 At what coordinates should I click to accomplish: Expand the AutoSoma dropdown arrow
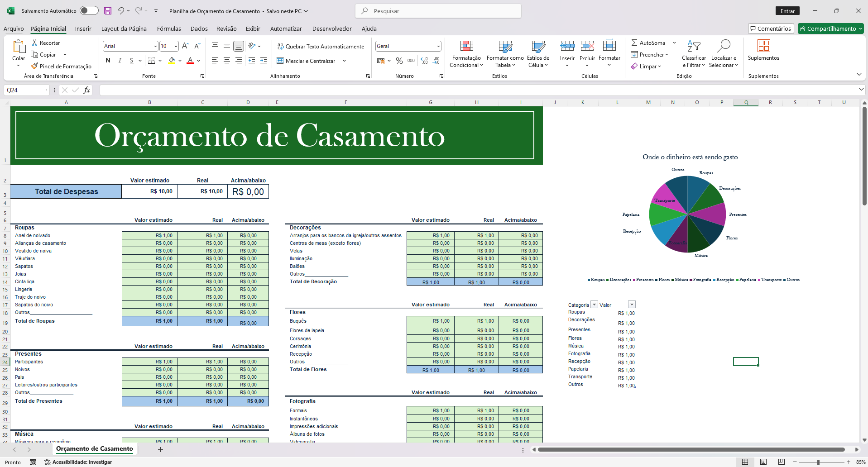click(674, 43)
